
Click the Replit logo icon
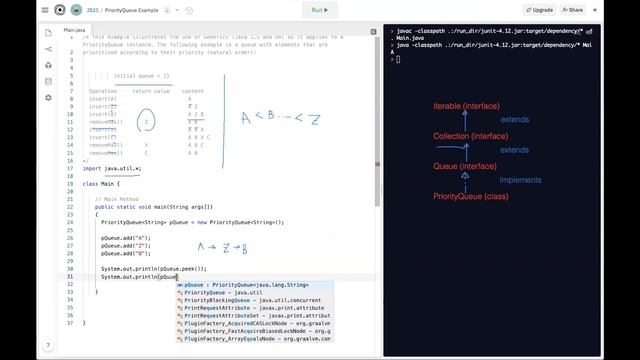pos(60,10)
